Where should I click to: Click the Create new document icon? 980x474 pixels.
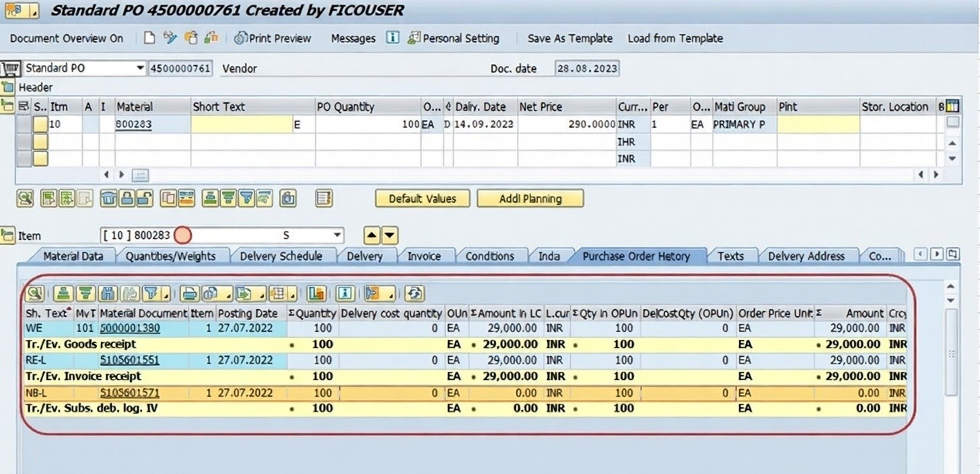[x=149, y=38]
